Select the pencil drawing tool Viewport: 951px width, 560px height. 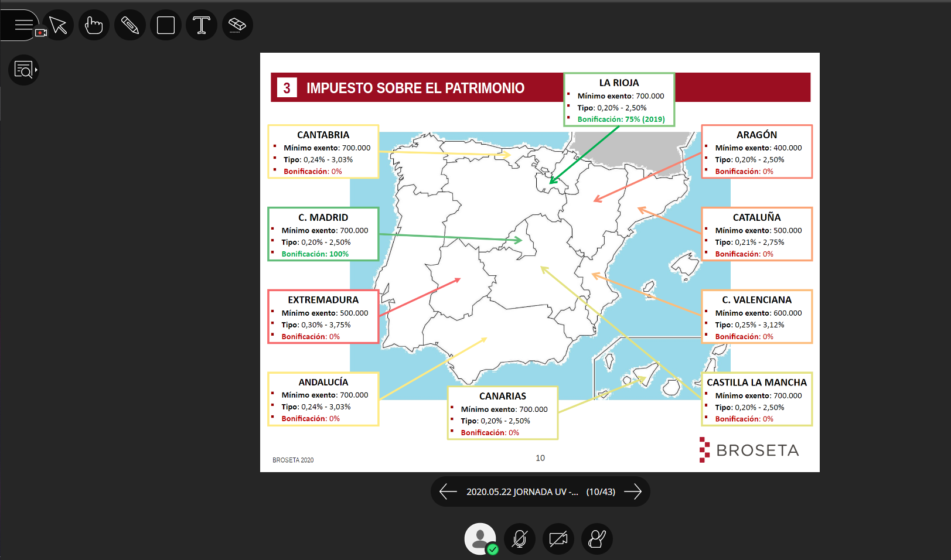coord(130,25)
